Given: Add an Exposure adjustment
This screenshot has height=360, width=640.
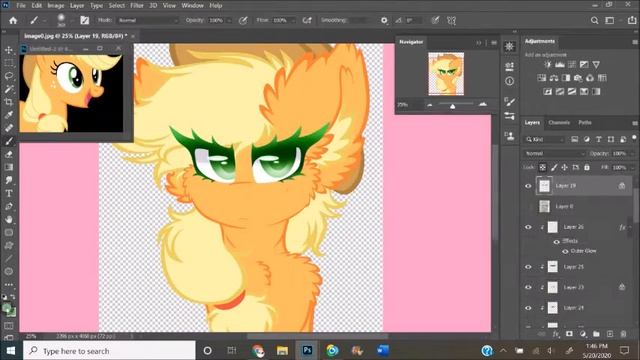Looking at the screenshot, I should [x=584, y=64].
